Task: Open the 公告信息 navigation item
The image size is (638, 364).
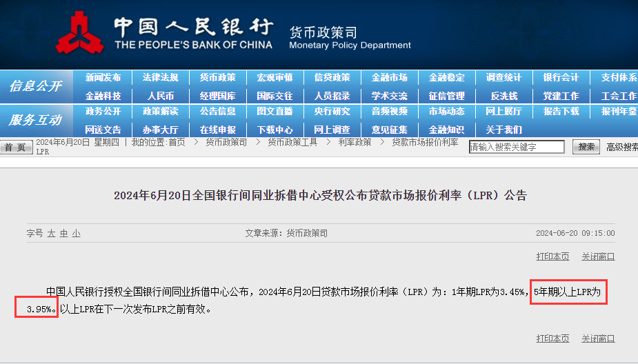Action: click(x=218, y=111)
